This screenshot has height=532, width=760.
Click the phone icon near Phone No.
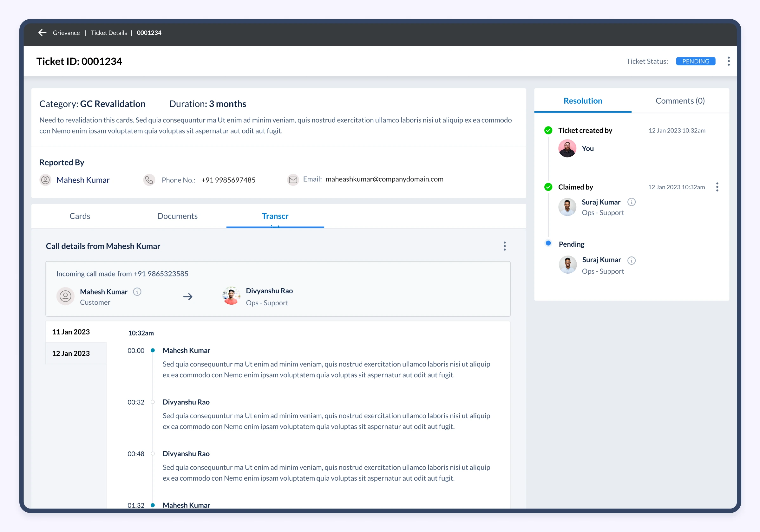(149, 180)
